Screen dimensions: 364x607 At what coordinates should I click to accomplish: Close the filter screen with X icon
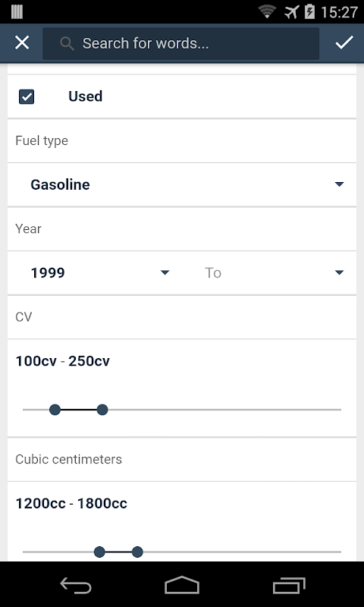pos(22,42)
